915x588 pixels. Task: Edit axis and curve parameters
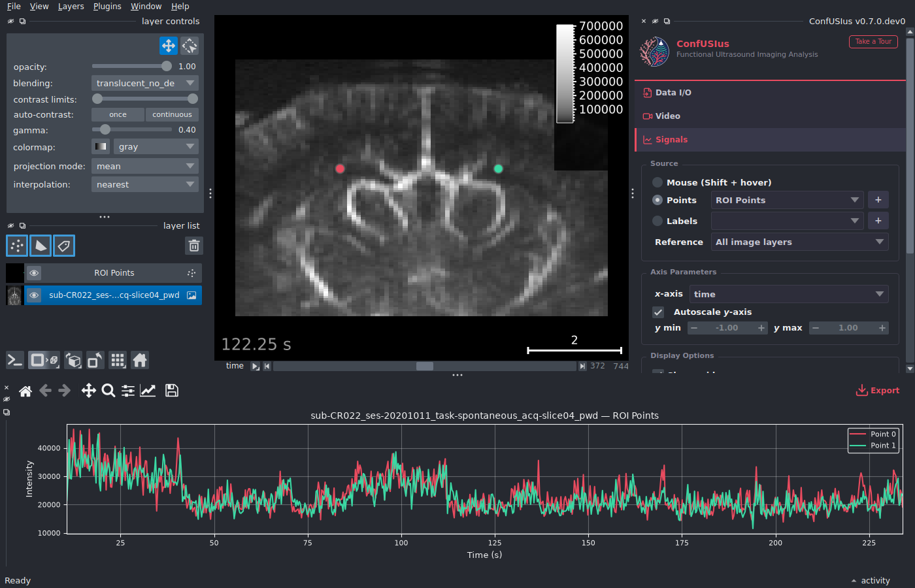(x=148, y=391)
